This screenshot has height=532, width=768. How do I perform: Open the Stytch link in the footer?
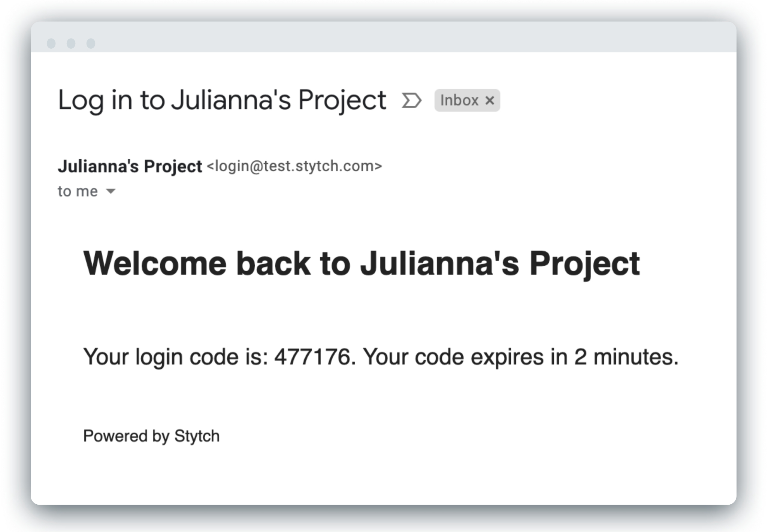point(197,436)
